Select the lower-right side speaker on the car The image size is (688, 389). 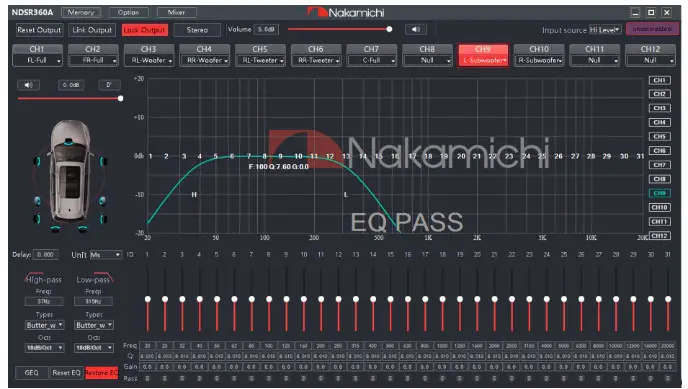[x=103, y=218]
